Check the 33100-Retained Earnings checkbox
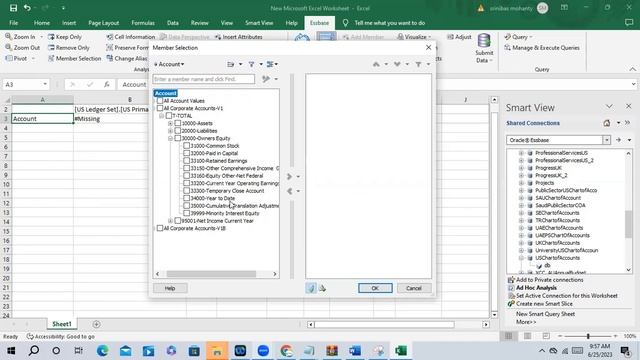This screenshot has width=640, height=360. 187,161
